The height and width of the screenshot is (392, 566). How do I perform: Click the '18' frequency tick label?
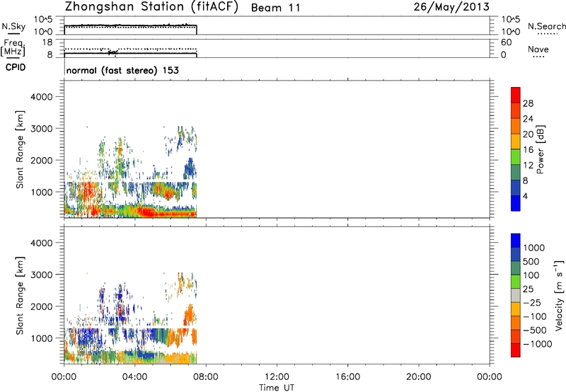pos(47,42)
